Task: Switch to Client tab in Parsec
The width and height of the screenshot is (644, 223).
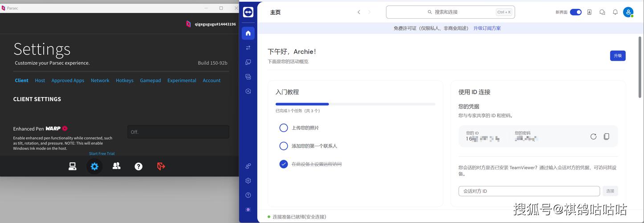Action: 21,80
